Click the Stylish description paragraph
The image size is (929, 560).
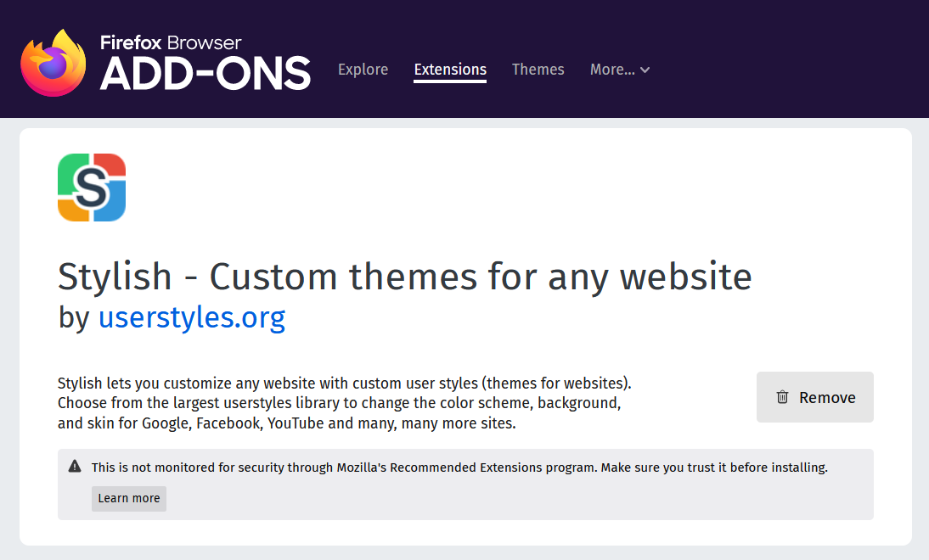344,403
